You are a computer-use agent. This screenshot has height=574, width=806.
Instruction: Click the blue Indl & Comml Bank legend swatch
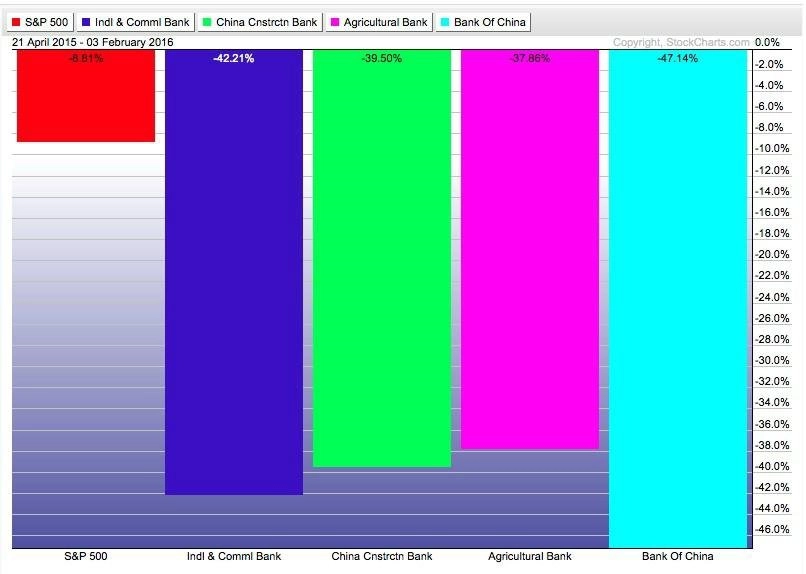click(x=86, y=22)
